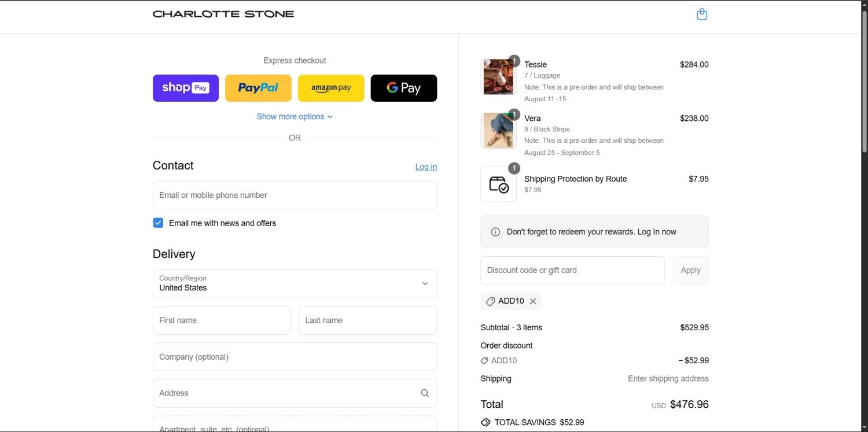Pay with Shop Pay express button
868x432 pixels.
pyautogui.click(x=186, y=88)
